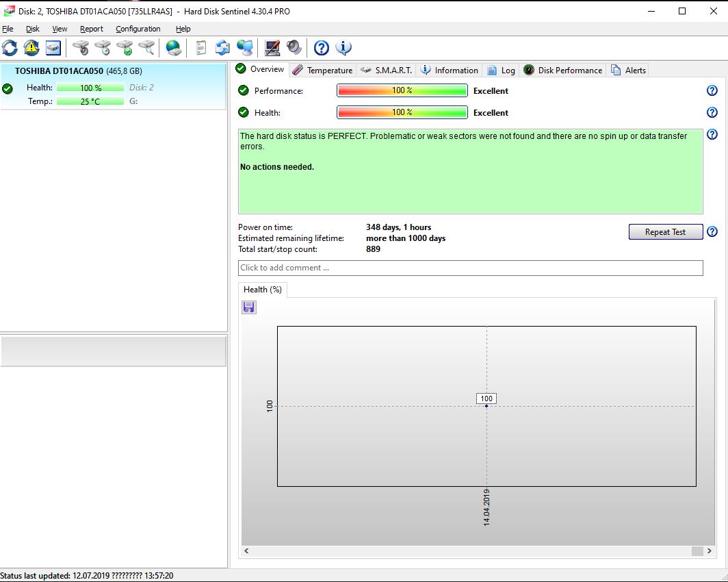Click the comment input field
This screenshot has width=728, height=582.
pyautogui.click(x=470, y=268)
